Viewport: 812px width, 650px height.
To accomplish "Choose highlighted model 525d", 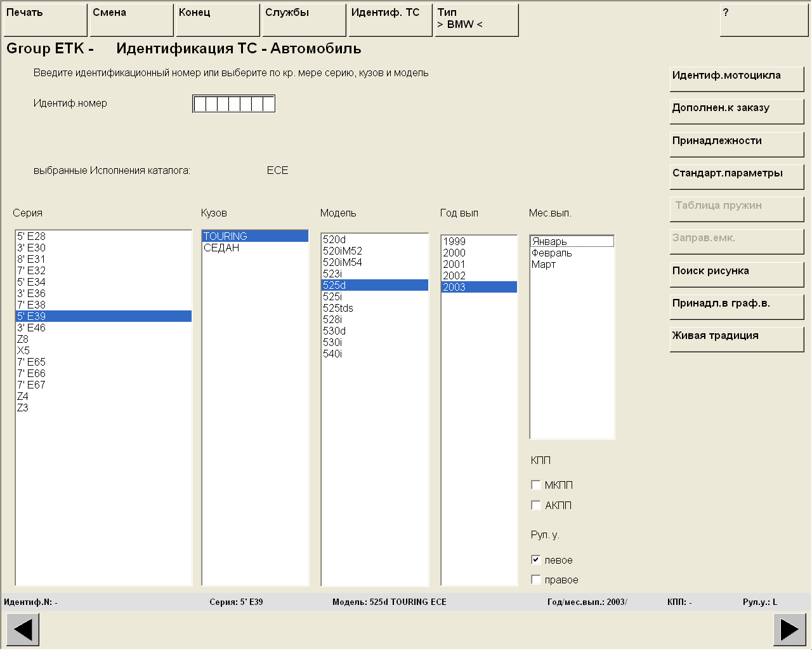I will pyautogui.click(x=375, y=285).
